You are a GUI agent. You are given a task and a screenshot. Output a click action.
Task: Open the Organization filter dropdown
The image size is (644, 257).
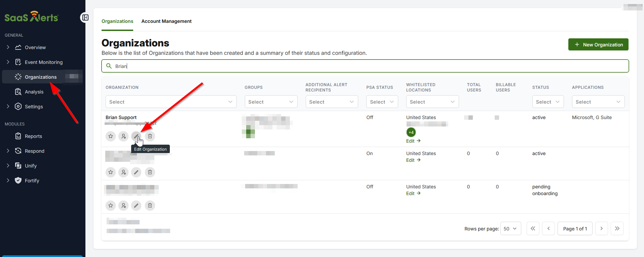coord(171,102)
